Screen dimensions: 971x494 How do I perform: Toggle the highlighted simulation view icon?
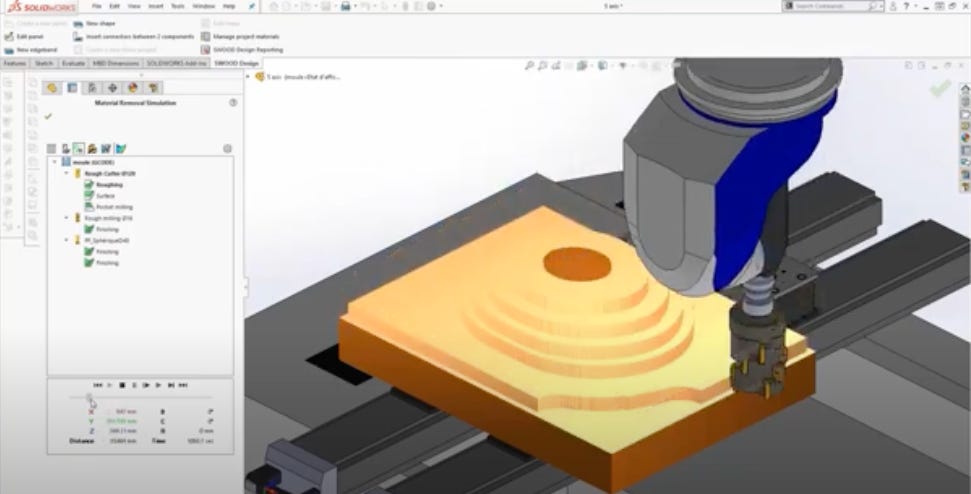click(x=79, y=149)
